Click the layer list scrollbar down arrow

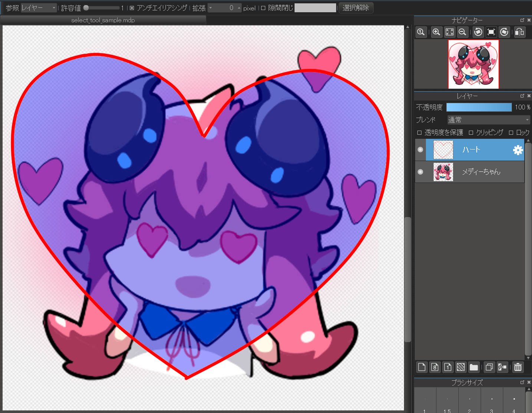click(528, 358)
